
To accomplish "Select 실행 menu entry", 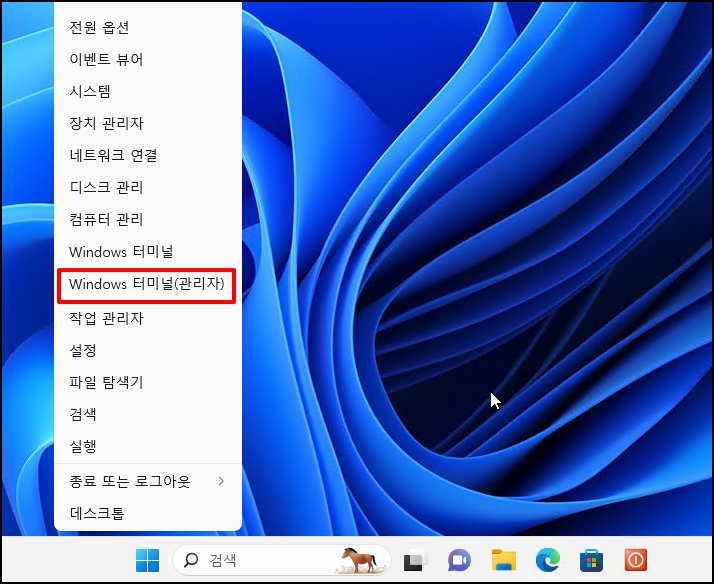I will click(x=148, y=446).
